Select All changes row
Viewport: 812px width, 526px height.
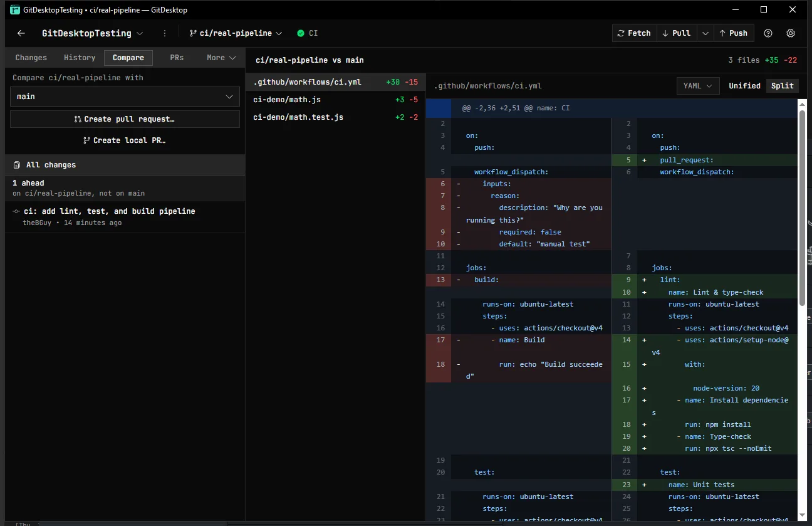tap(125, 165)
